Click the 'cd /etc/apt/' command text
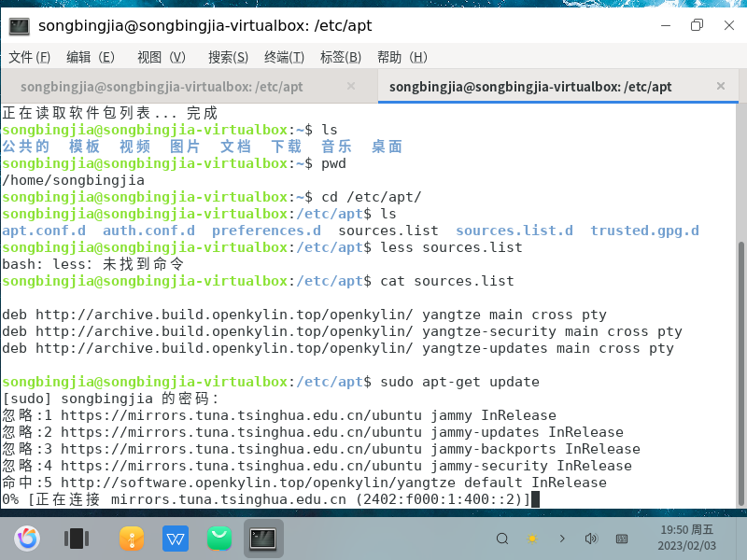747x560 pixels. click(372, 197)
